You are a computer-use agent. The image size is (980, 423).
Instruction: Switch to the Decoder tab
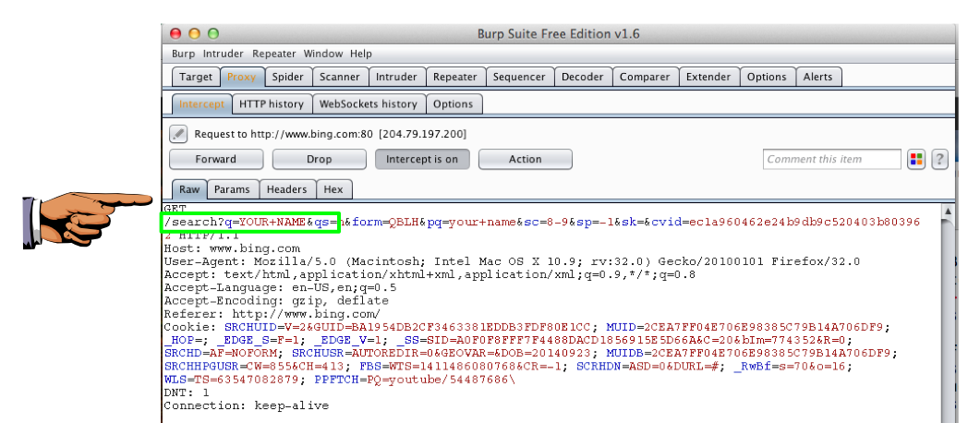[x=583, y=77]
